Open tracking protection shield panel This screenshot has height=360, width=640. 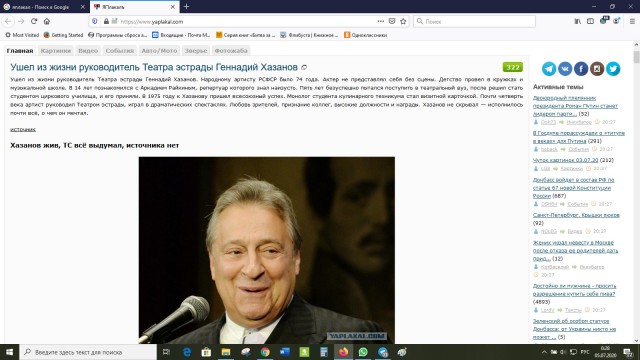click(95, 21)
